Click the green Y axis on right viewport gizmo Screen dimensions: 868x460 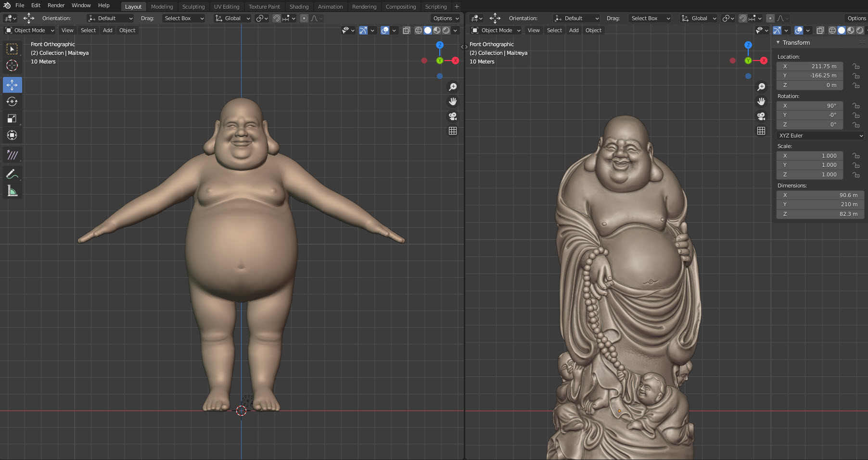coord(748,61)
